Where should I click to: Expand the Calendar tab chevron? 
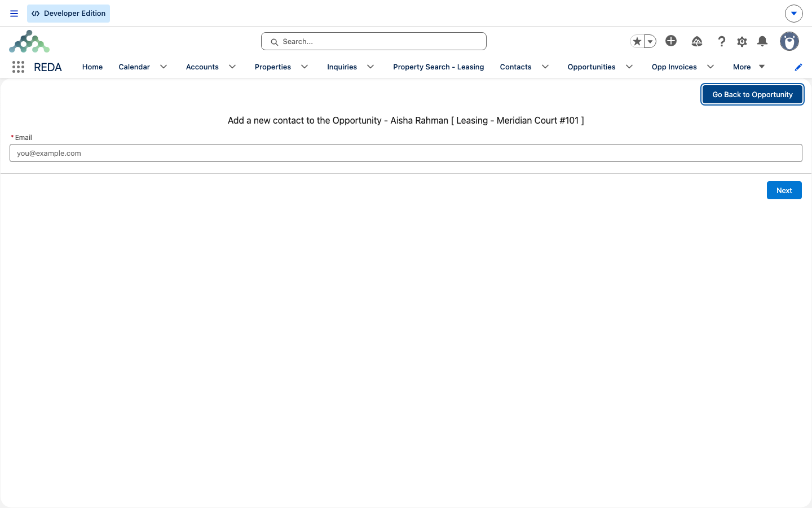tap(164, 67)
